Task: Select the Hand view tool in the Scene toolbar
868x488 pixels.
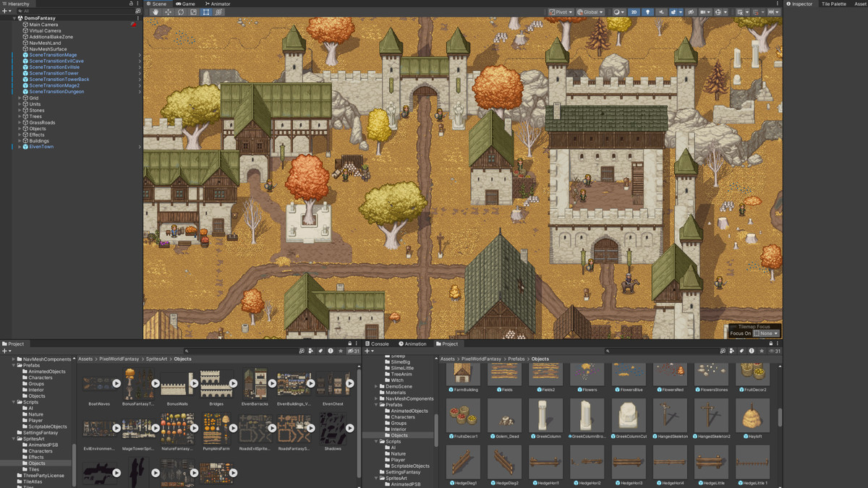Action: coord(155,12)
